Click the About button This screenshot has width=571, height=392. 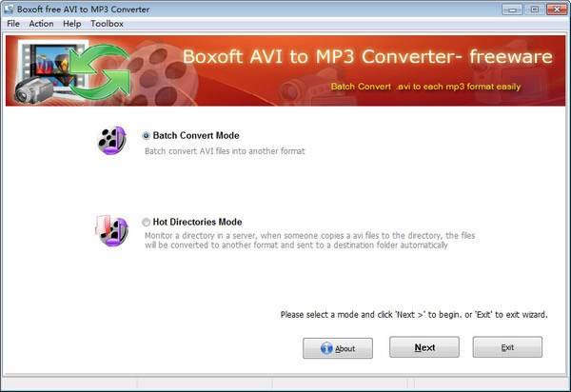338,348
